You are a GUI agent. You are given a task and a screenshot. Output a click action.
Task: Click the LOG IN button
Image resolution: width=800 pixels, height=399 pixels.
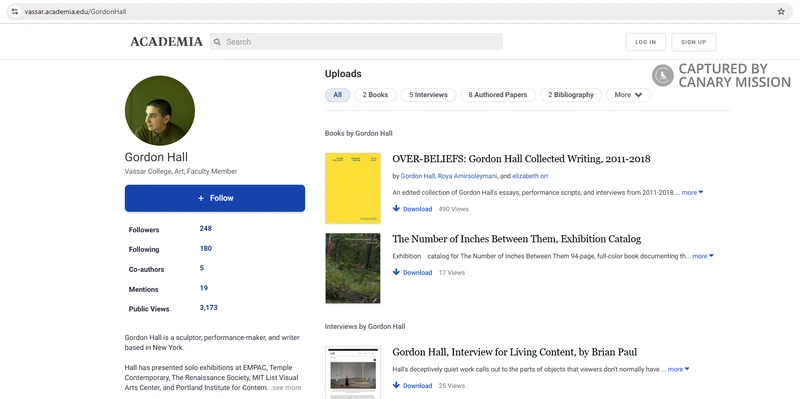[x=645, y=42]
